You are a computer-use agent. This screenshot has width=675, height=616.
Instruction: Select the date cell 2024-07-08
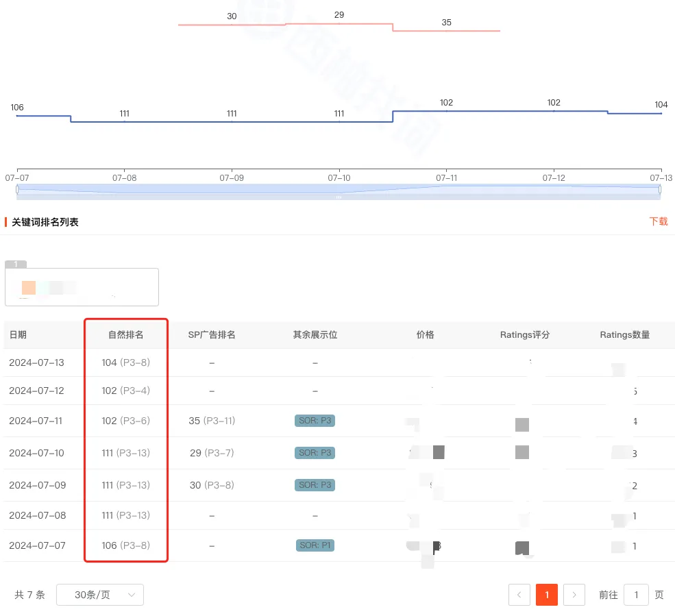pos(38,515)
